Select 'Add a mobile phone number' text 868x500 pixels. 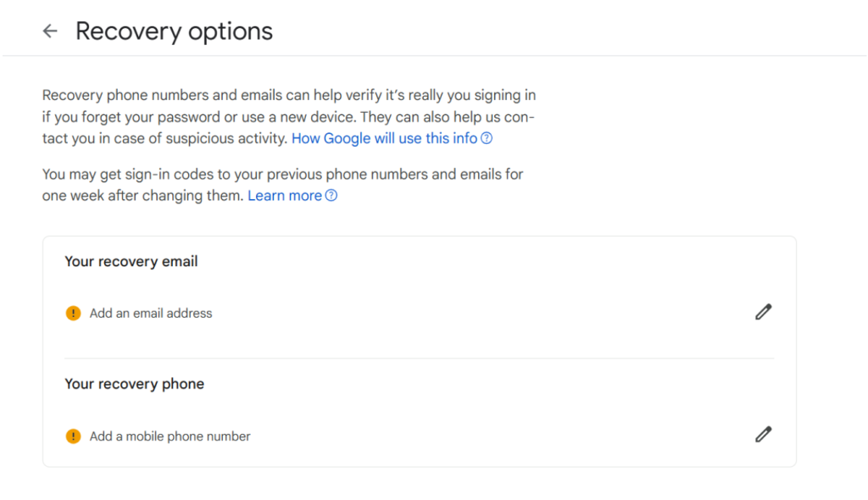pos(170,436)
